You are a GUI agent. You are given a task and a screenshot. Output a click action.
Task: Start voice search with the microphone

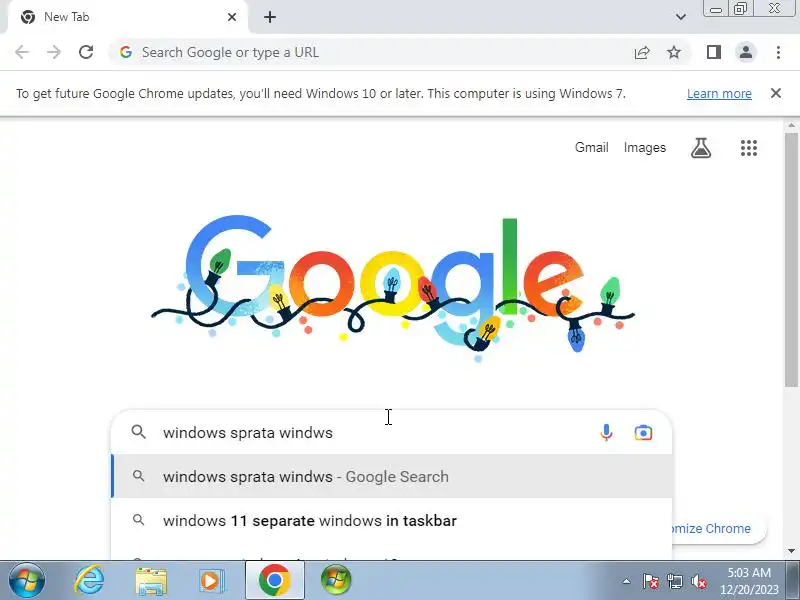coord(606,433)
